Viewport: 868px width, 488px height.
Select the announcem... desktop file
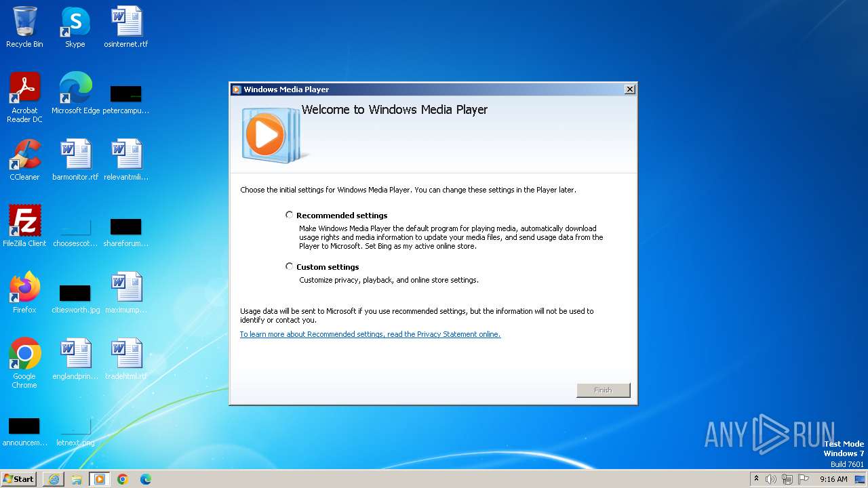point(24,432)
